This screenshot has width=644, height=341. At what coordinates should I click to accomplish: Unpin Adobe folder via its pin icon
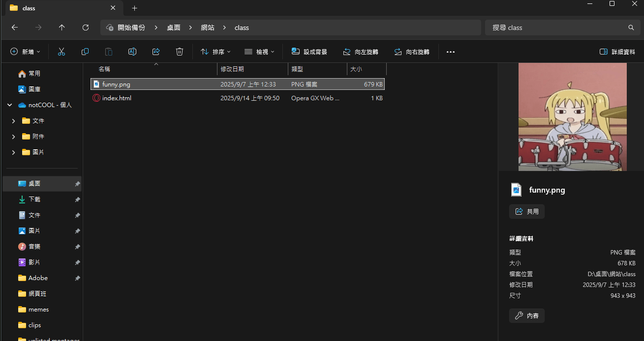pyautogui.click(x=77, y=278)
